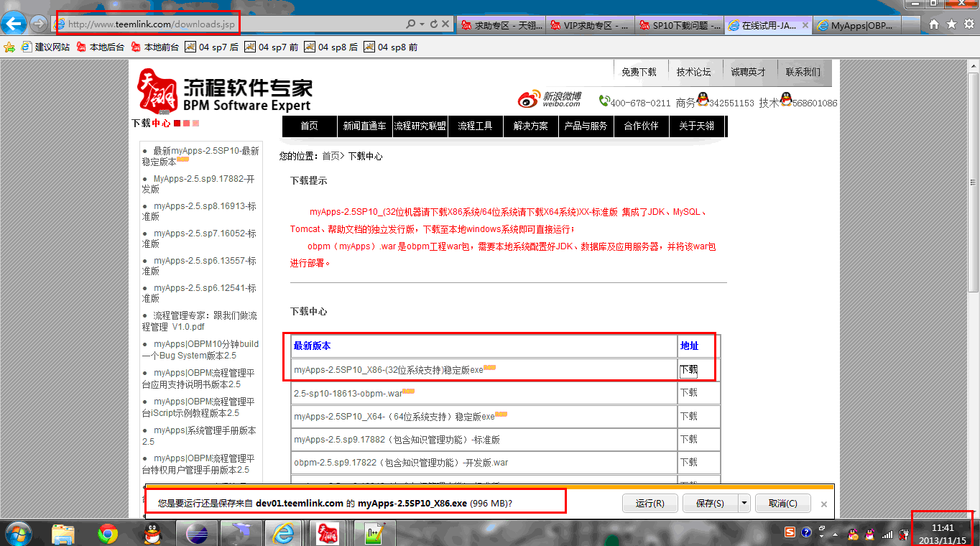Dismiss the download notification bar with X
Image resolution: width=980 pixels, height=546 pixels.
(x=824, y=504)
